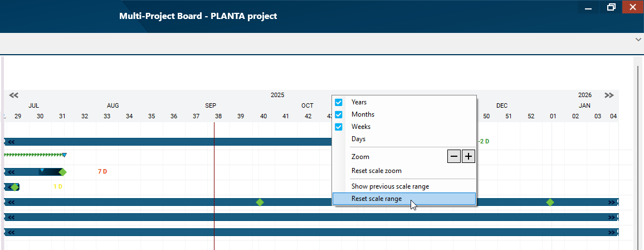Disable the Weeks checkbox
Image resolution: width=644 pixels, height=250 pixels.
point(338,127)
